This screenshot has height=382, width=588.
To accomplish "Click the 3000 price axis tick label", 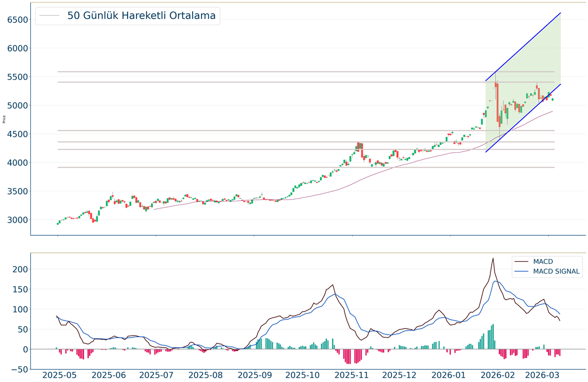I will click(x=17, y=220).
